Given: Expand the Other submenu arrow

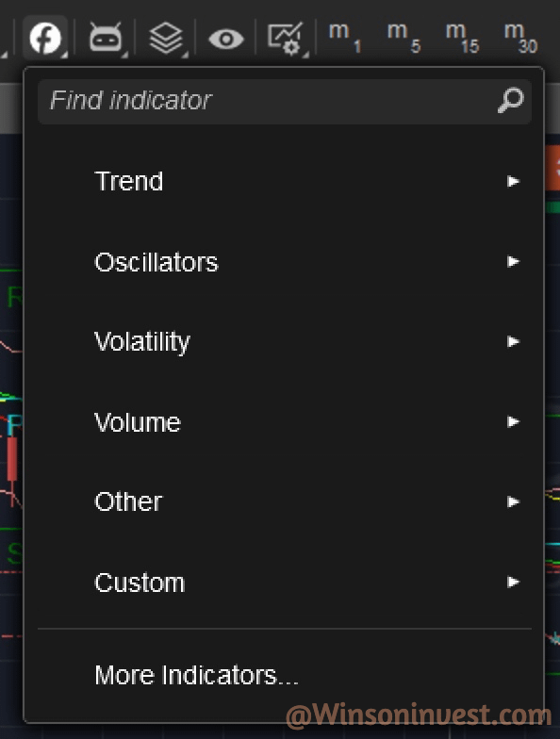Looking at the screenshot, I should pos(513,501).
